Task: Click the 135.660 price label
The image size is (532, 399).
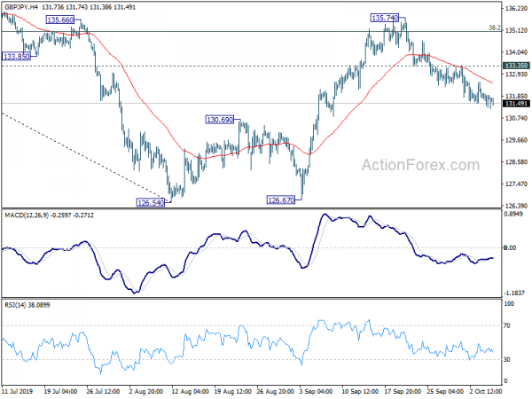Action: pyautogui.click(x=60, y=20)
